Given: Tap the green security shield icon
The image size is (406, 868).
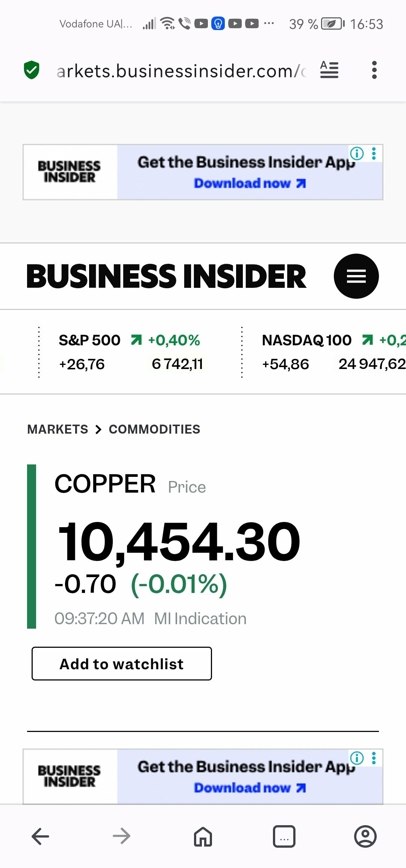Looking at the screenshot, I should tap(32, 70).
